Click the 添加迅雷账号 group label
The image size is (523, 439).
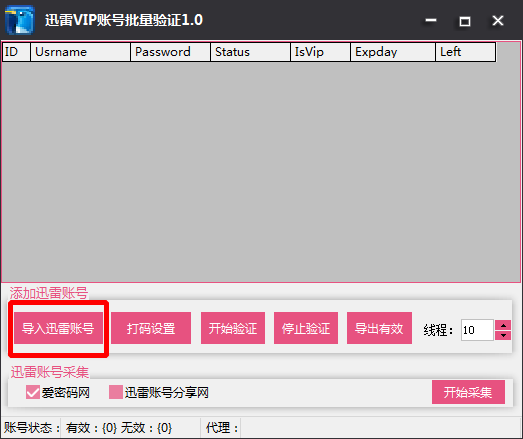point(49,293)
